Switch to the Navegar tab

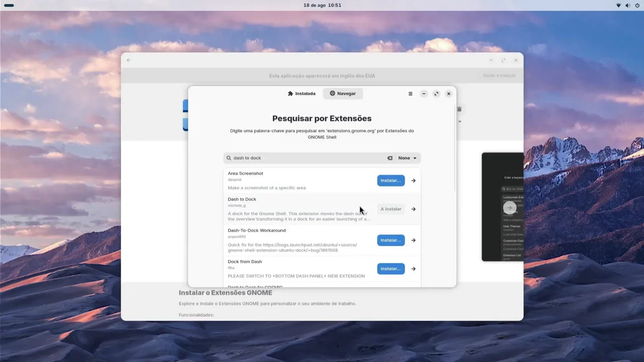click(x=343, y=94)
